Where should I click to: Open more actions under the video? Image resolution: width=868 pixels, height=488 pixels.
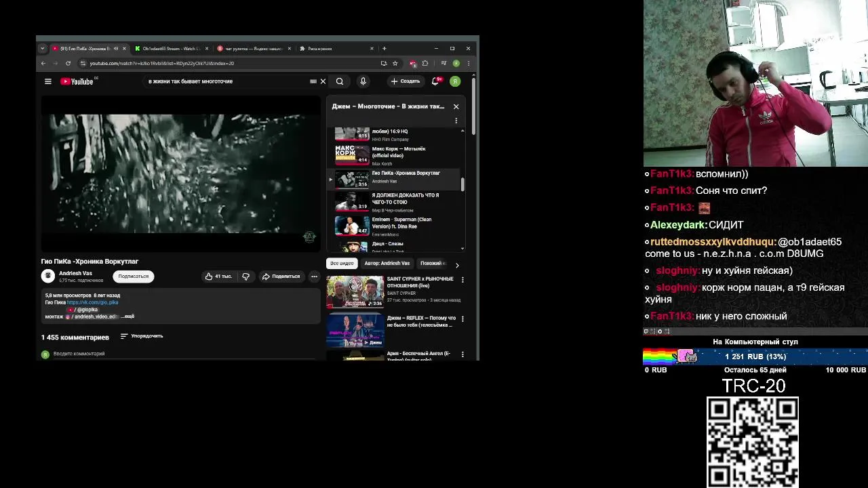tap(314, 277)
